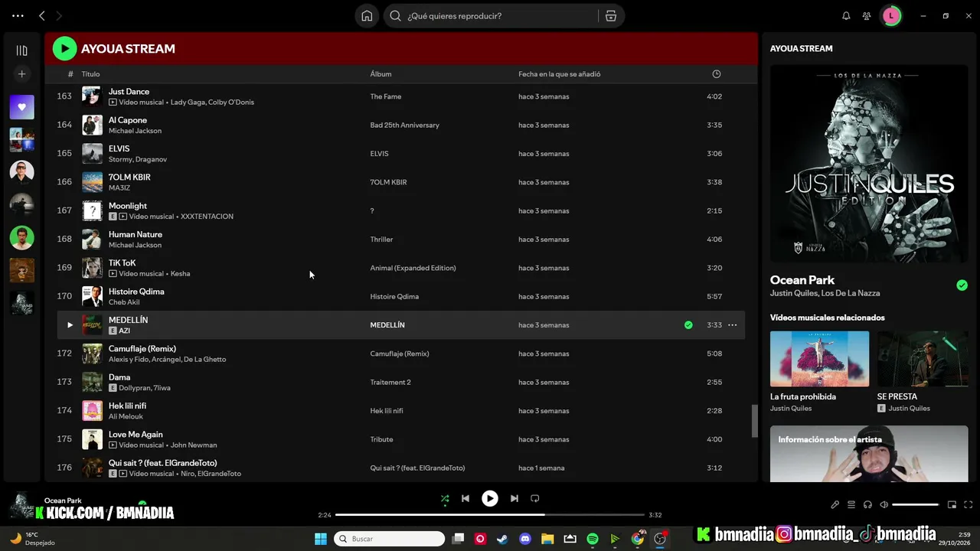Open Steam from the taskbar
The height and width of the screenshot is (551, 980).
[x=502, y=539]
